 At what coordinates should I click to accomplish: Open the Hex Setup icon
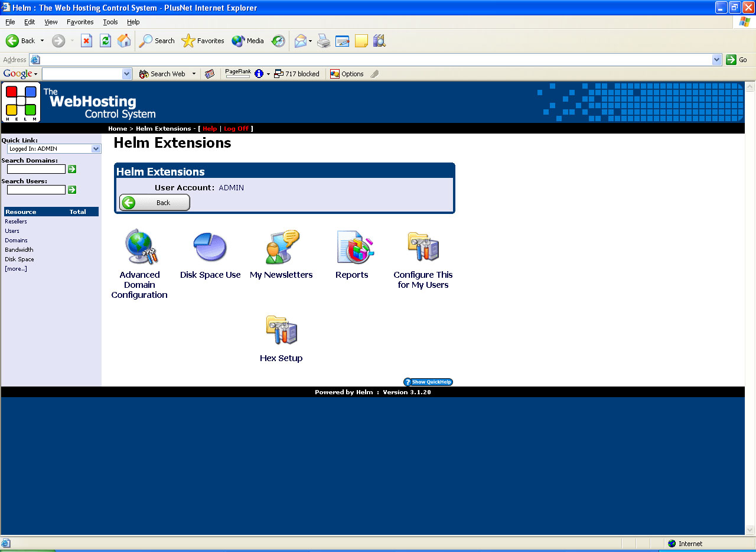tap(281, 330)
